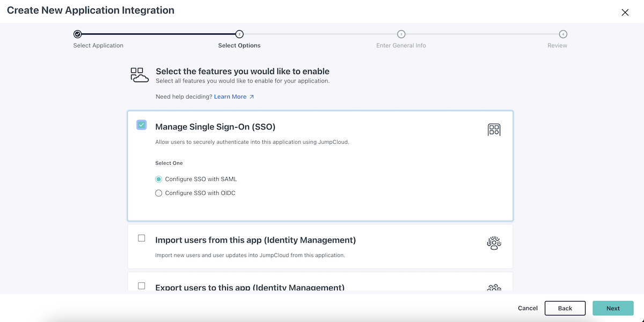The image size is (644, 322).
Task: Enable Import users from this app checkbox
Action: tap(142, 238)
